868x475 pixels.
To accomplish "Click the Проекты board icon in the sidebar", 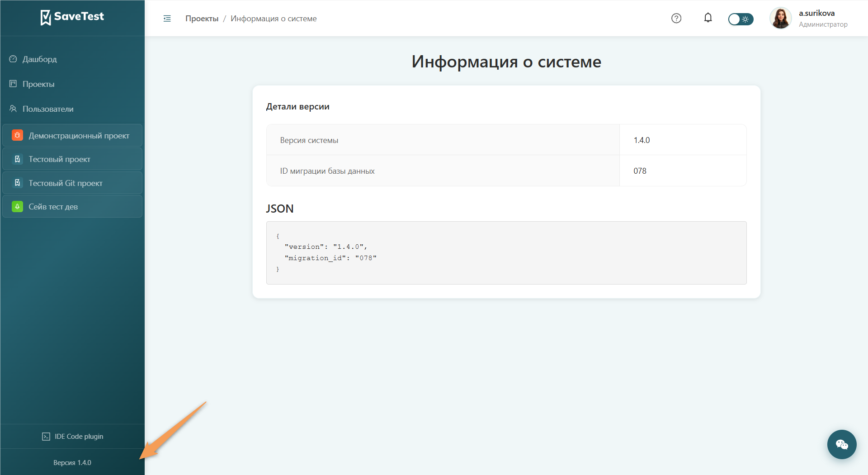I will tap(13, 84).
